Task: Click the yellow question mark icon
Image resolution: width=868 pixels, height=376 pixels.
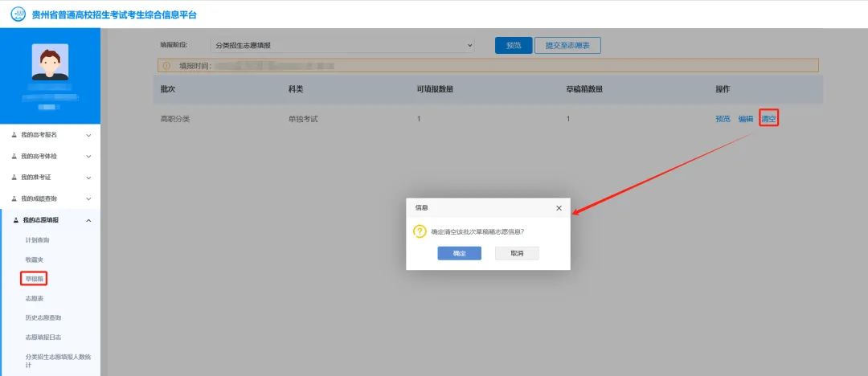Action: coord(420,231)
